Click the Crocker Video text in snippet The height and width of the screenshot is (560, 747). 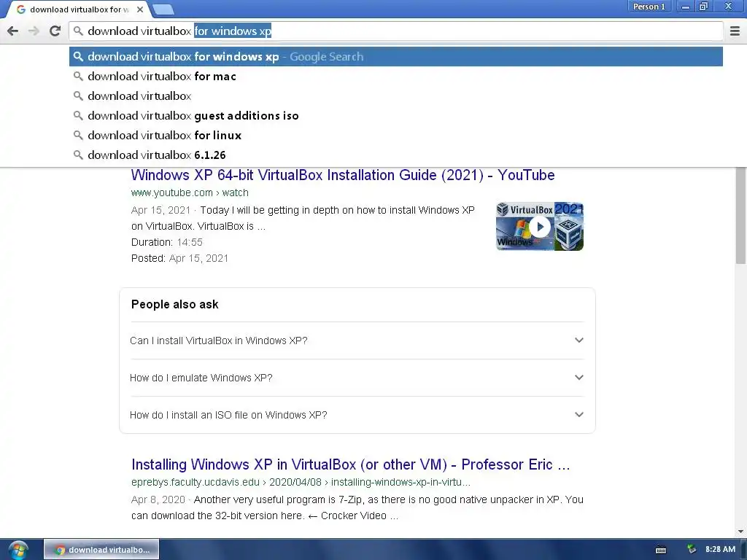(354, 516)
